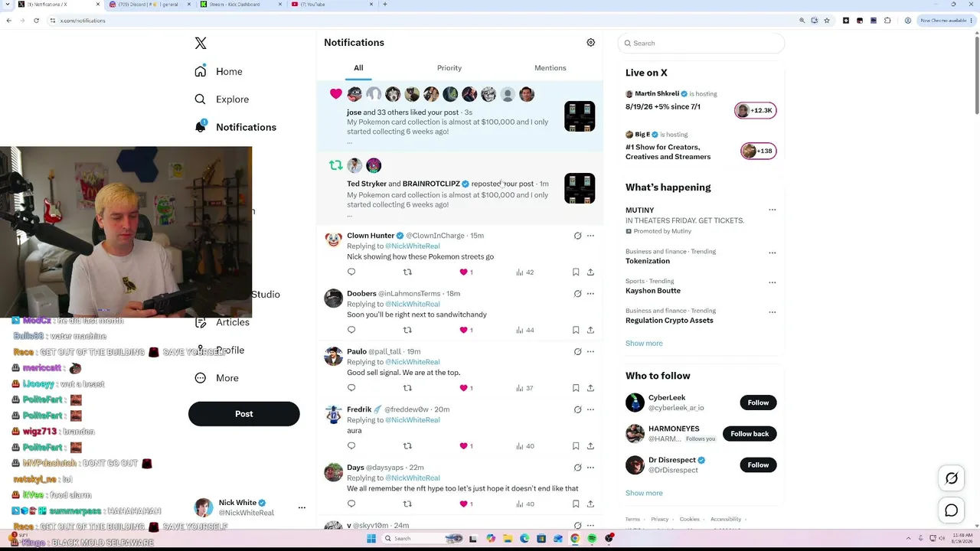The height and width of the screenshot is (551, 980).
Task: Open the Messages floating button
Action: click(952, 510)
